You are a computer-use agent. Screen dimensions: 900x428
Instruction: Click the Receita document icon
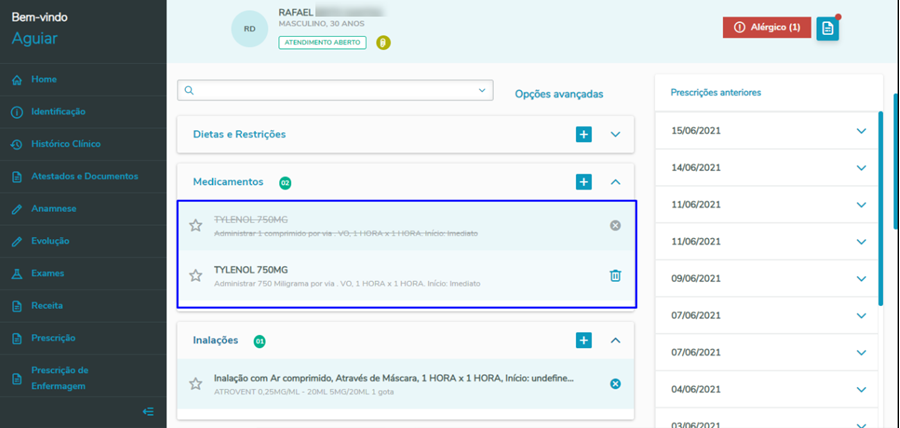pos(17,306)
